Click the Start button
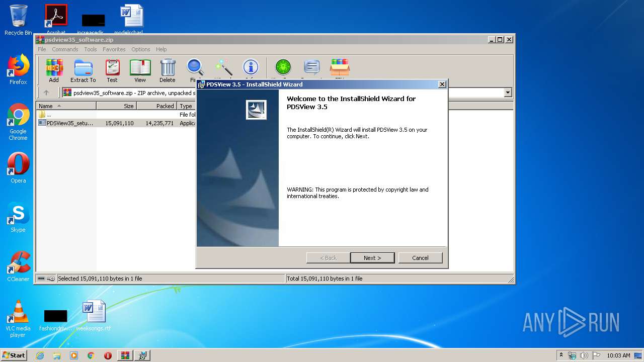644x362 pixels. click(14, 355)
